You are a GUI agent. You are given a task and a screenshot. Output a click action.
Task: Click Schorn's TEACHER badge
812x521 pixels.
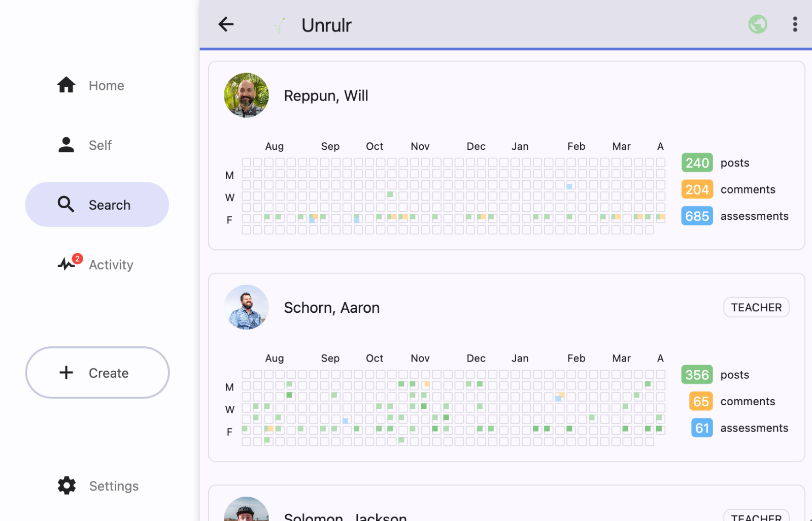click(x=756, y=308)
